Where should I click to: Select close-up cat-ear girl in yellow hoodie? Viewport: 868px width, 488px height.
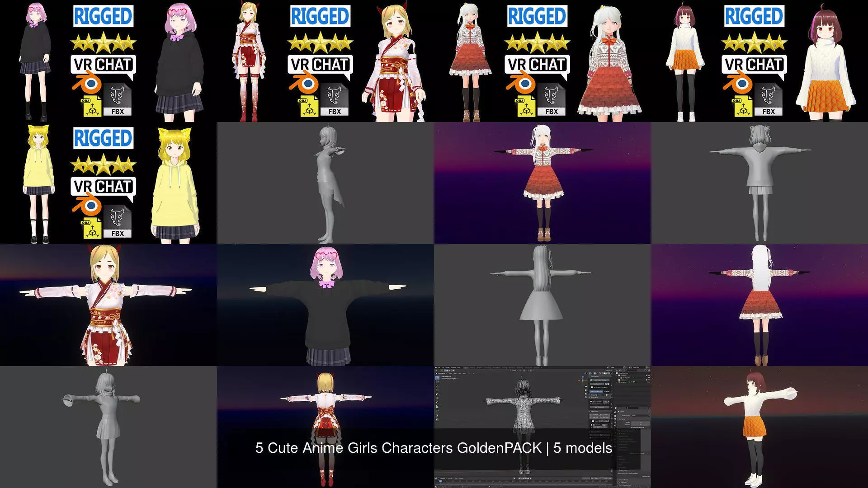click(175, 185)
